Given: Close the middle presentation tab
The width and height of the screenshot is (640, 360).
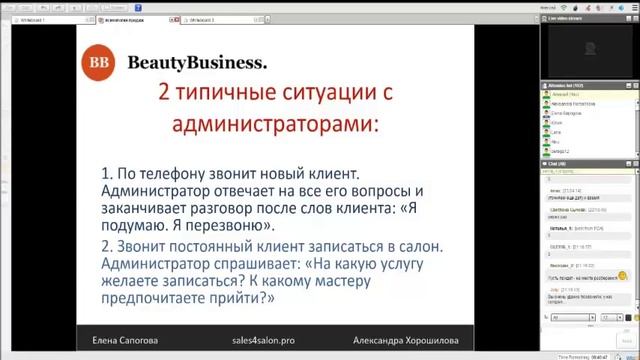Looking at the screenshot, I should tap(177, 20).
